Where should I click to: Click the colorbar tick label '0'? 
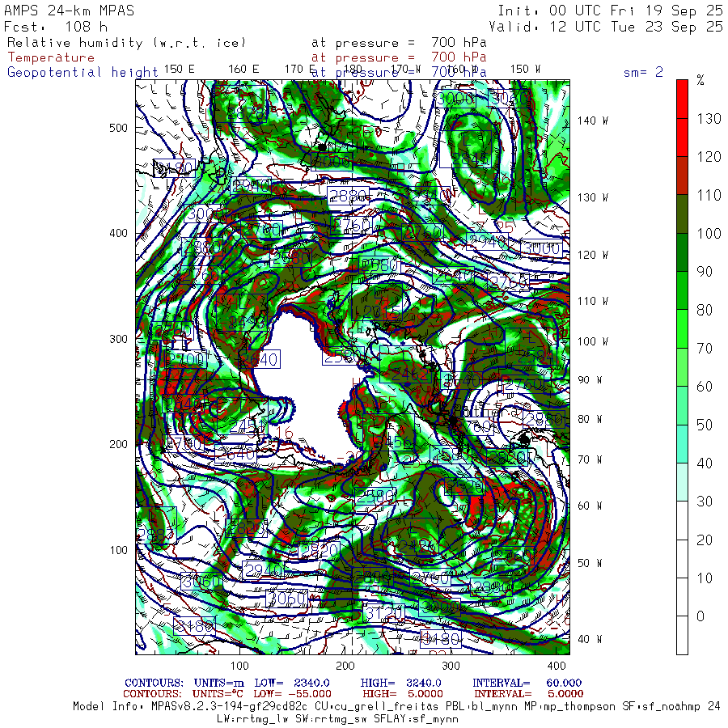click(x=700, y=616)
